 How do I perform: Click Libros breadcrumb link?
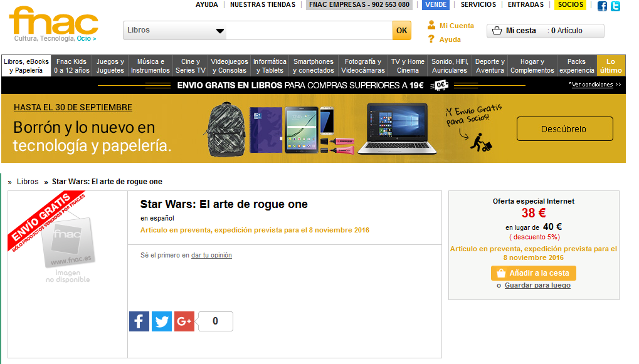(x=28, y=182)
